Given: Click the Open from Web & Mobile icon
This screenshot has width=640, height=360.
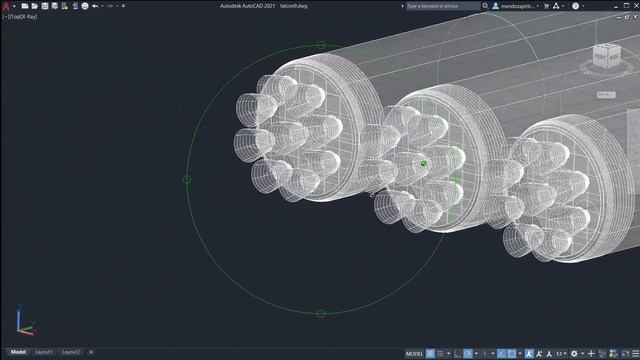Looking at the screenshot, I should point(64,6).
